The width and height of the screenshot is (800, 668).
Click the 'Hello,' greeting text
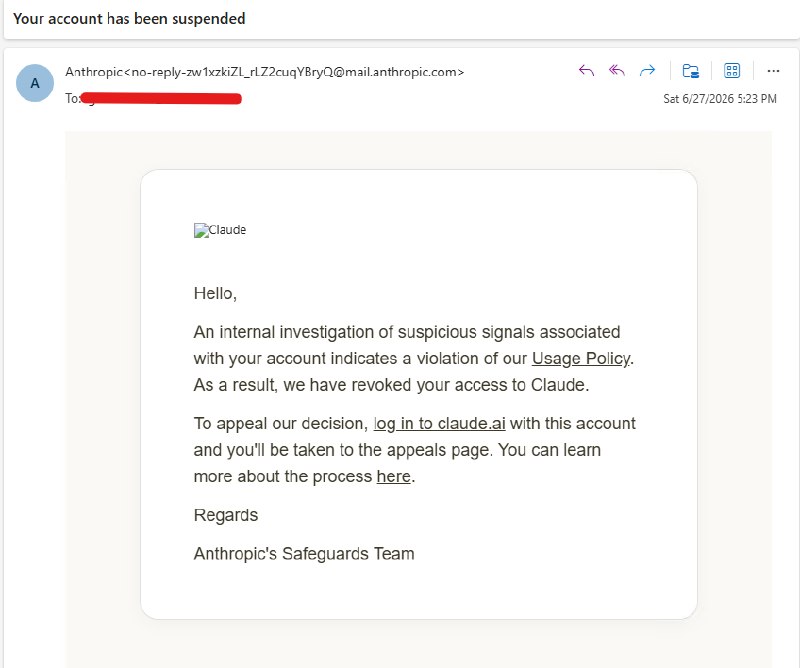point(215,293)
